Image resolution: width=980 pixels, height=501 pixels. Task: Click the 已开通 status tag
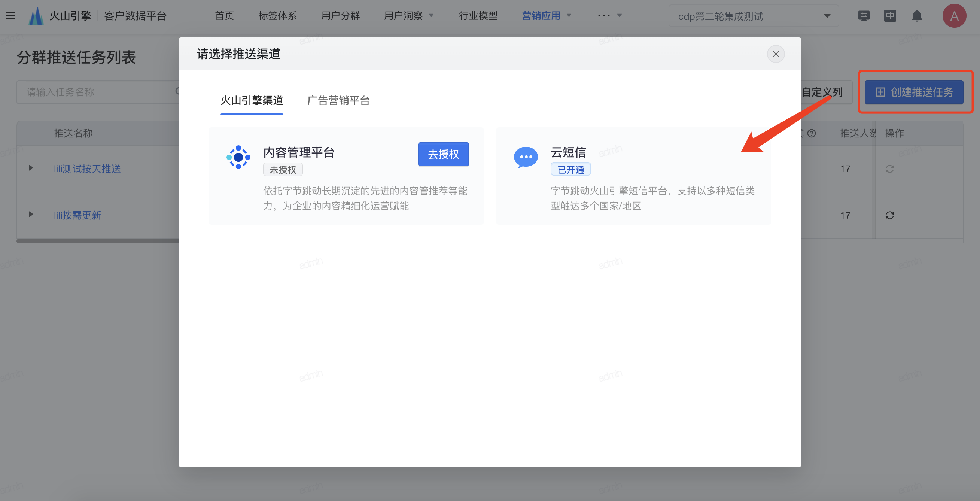570,169
